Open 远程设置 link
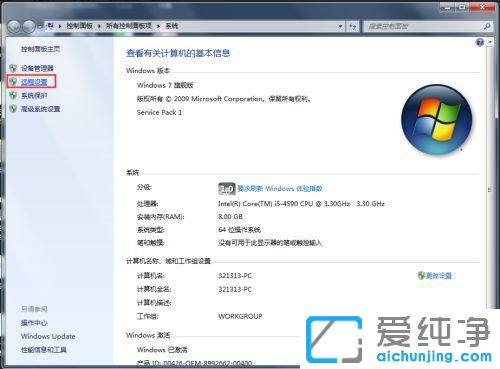 coord(34,82)
